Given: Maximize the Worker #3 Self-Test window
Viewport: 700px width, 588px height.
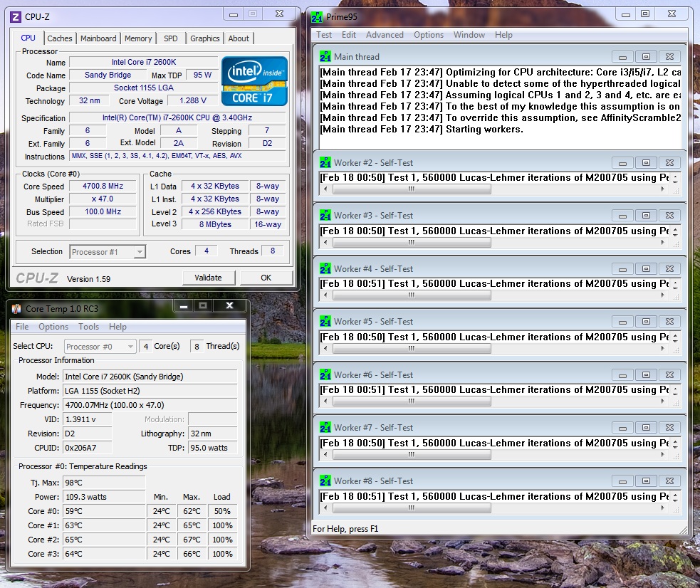Looking at the screenshot, I should pos(646,216).
